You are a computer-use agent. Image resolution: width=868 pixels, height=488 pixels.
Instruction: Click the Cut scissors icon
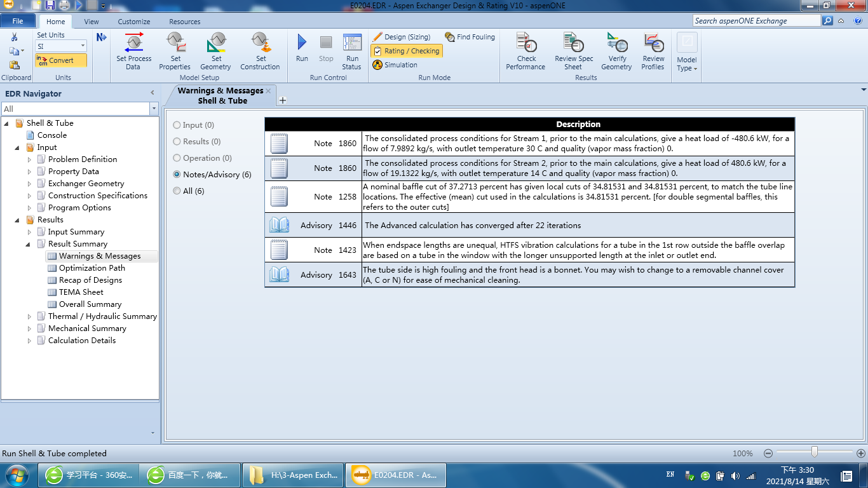pos(14,37)
